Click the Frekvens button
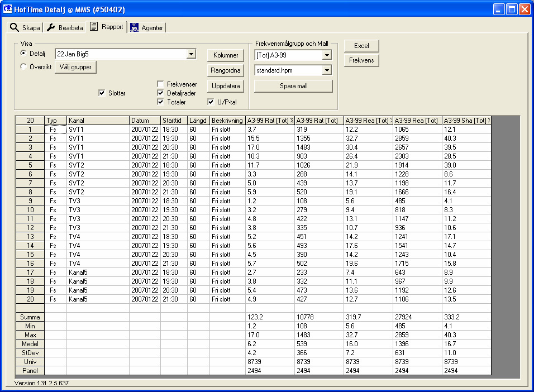The width and height of the screenshot is (534, 392). 361,60
